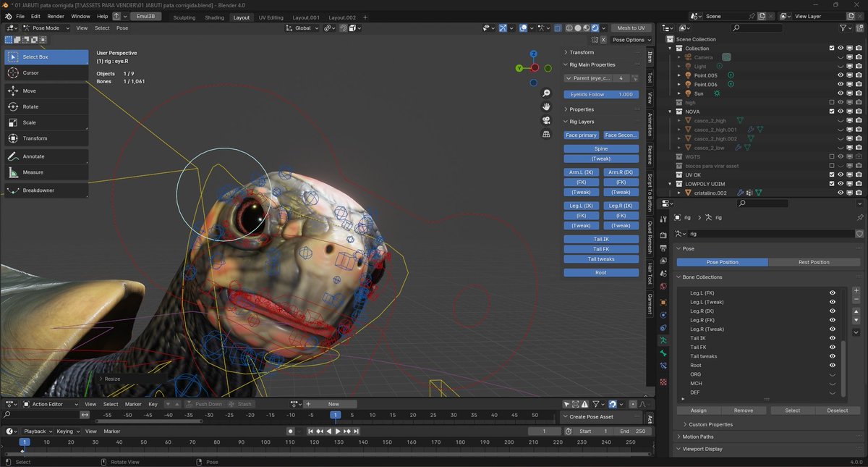Activate the Measure tool
The height and width of the screenshot is (467, 868).
[46, 172]
